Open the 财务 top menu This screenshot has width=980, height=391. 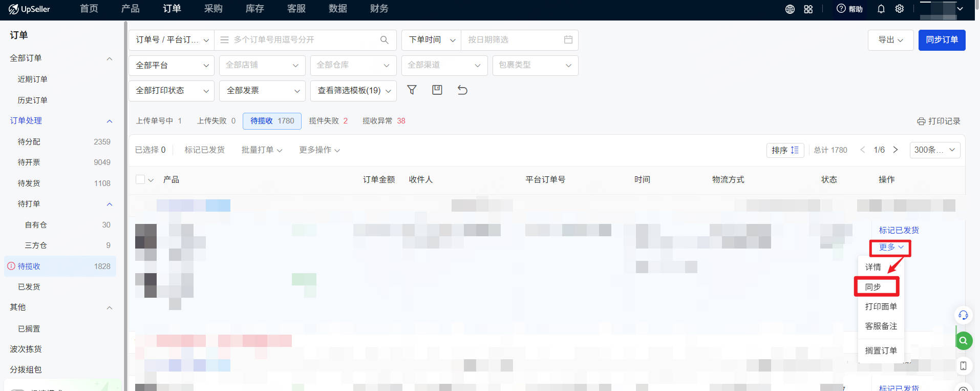379,9
